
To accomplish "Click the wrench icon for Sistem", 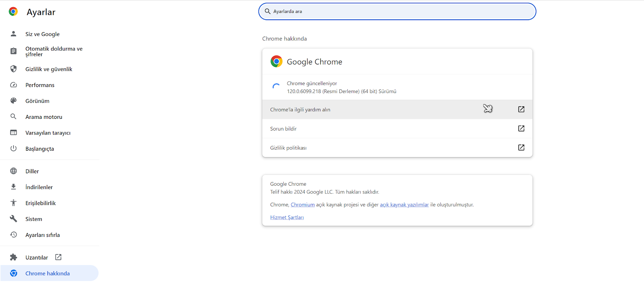I will [13, 219].
